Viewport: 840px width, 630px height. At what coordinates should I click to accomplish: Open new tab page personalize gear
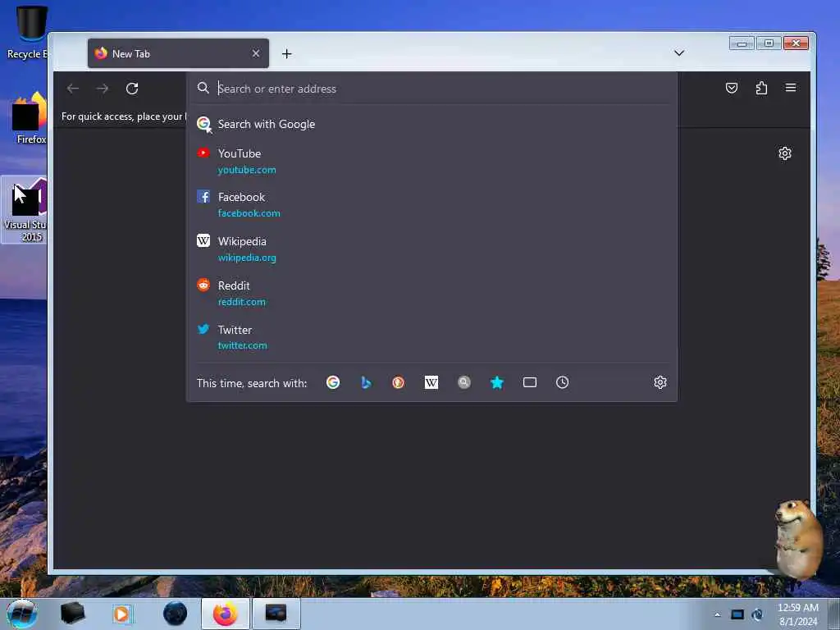[785, 153]
